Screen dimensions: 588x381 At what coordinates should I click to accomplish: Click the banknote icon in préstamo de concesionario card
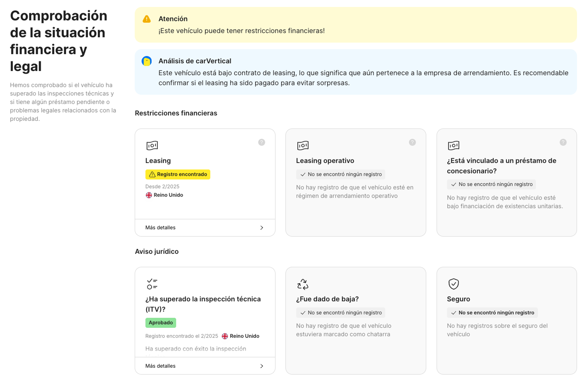(454, 145)
